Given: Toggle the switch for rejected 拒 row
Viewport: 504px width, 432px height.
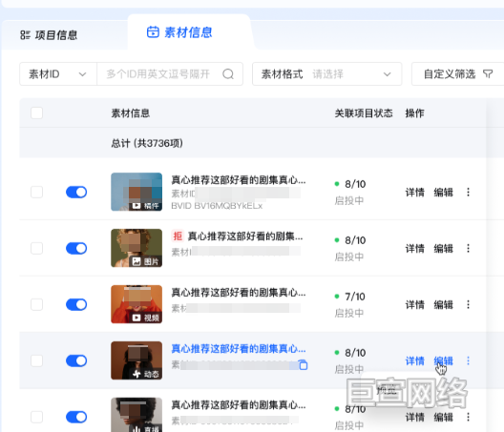Looking at the screenshot, I should coord(76,248).
